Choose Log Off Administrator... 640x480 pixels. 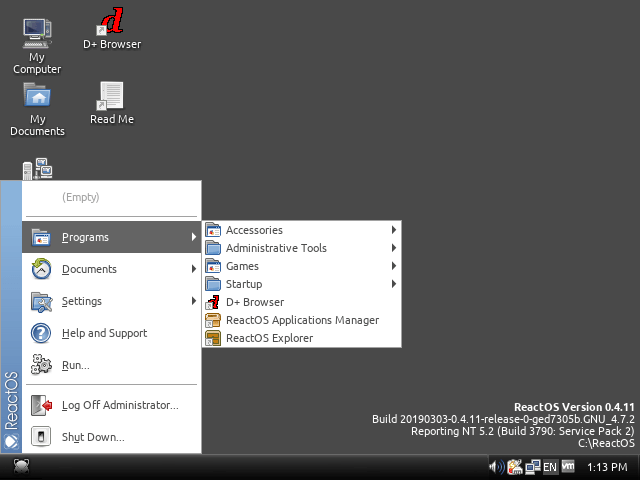(x=111, y=405)
